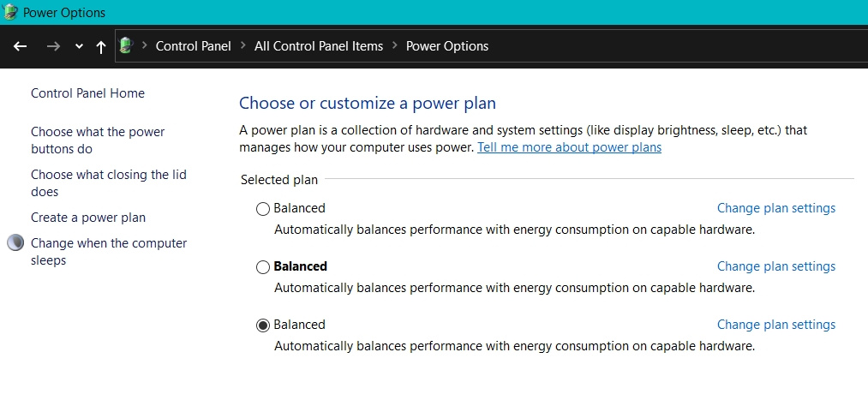868x400 pixels.
Task: Change plan settings for the bold Balanced plan
Action: (775, 266)
